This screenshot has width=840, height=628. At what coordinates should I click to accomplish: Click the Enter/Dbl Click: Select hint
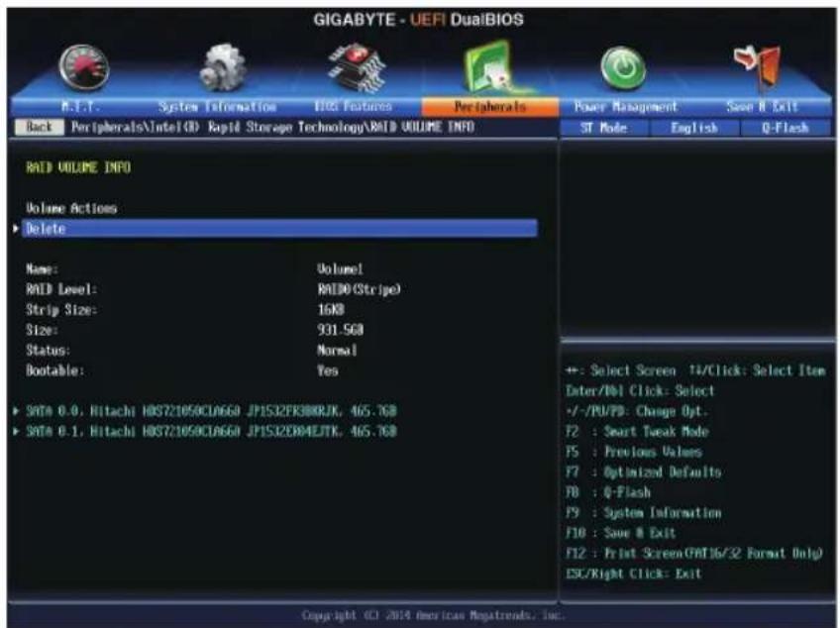coord(640,390)
